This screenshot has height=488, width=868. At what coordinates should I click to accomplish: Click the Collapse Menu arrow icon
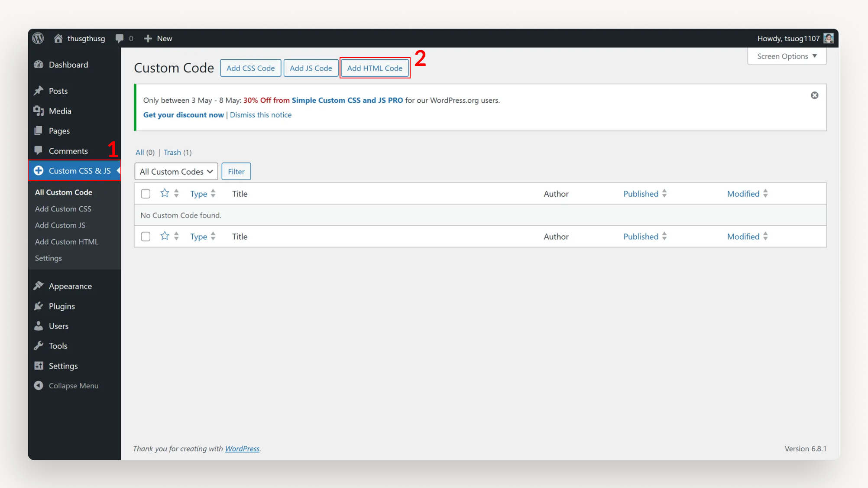pos(39,386)
